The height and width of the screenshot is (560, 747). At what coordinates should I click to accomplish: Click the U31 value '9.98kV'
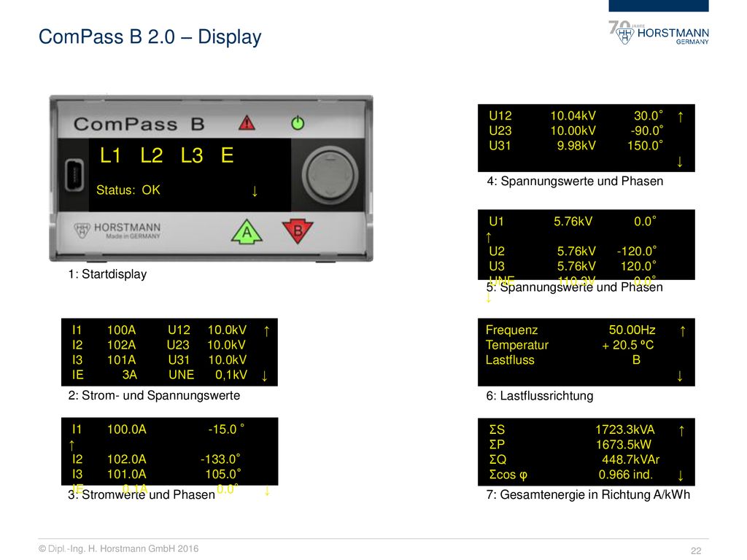point(576,146)
